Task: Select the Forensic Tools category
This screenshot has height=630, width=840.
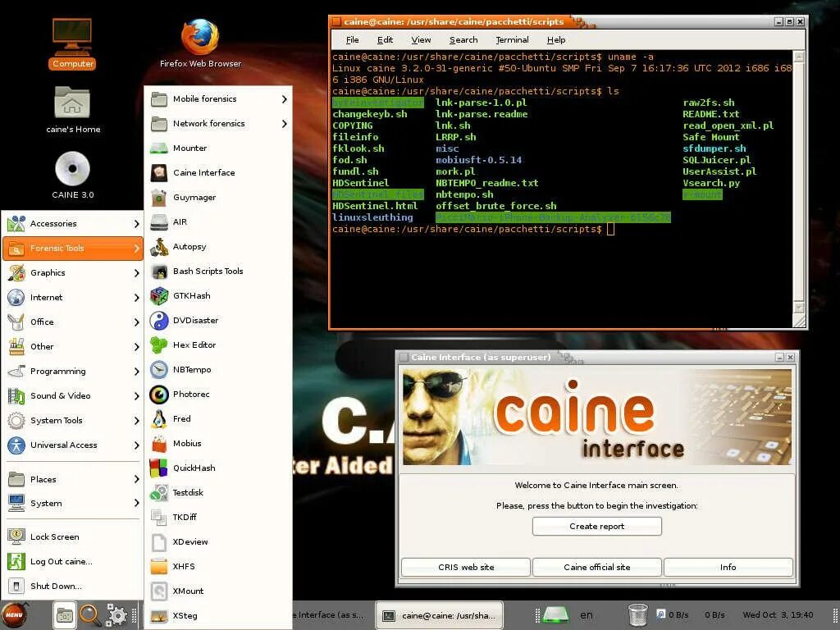Action: [73, 248]
